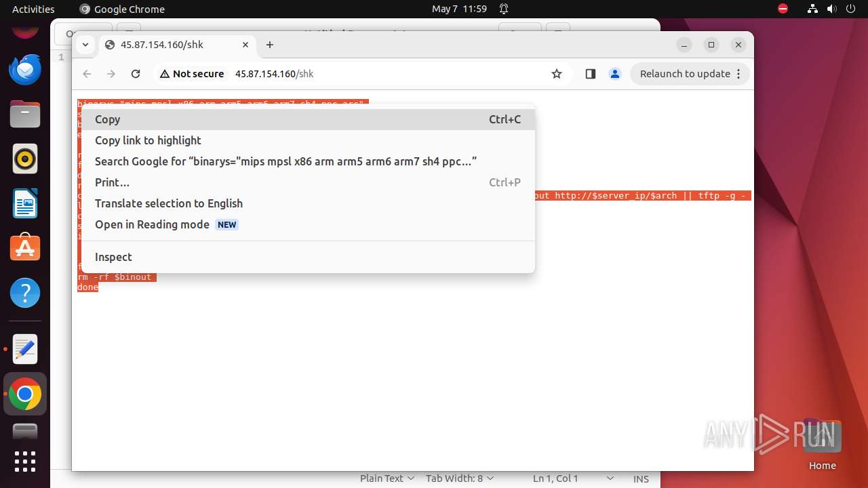Select Copy link to highlight
The width and height of the screenshot is (868, 488).
[307, 140]
